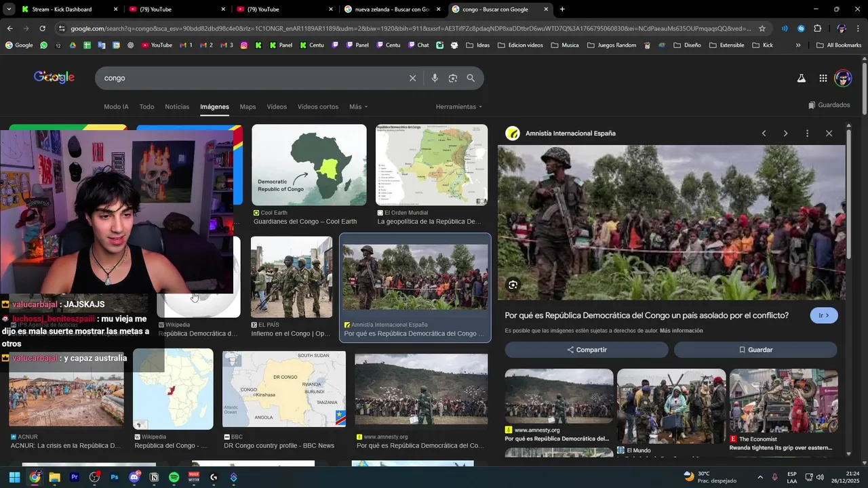The height and width of the screenshot is (488, 868).
Task: Switch to Stream - Kick Dashboard tab
Action: (70, 9)
